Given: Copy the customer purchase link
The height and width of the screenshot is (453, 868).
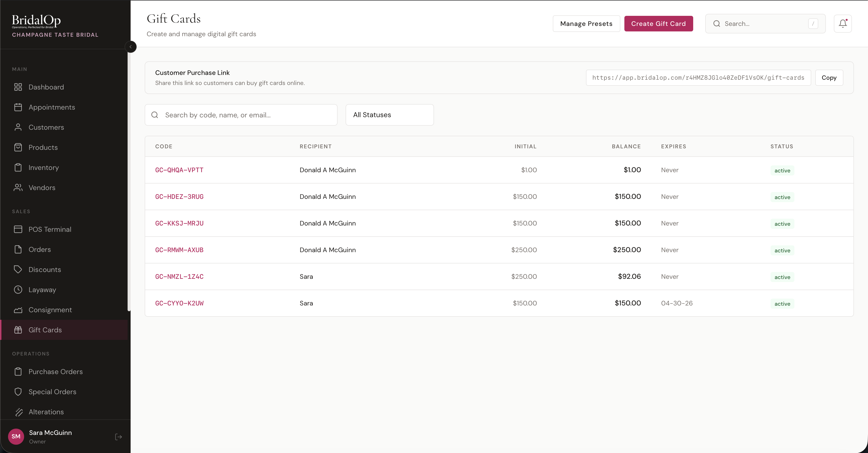Looking at the screenshot, I should pos(829,78).
